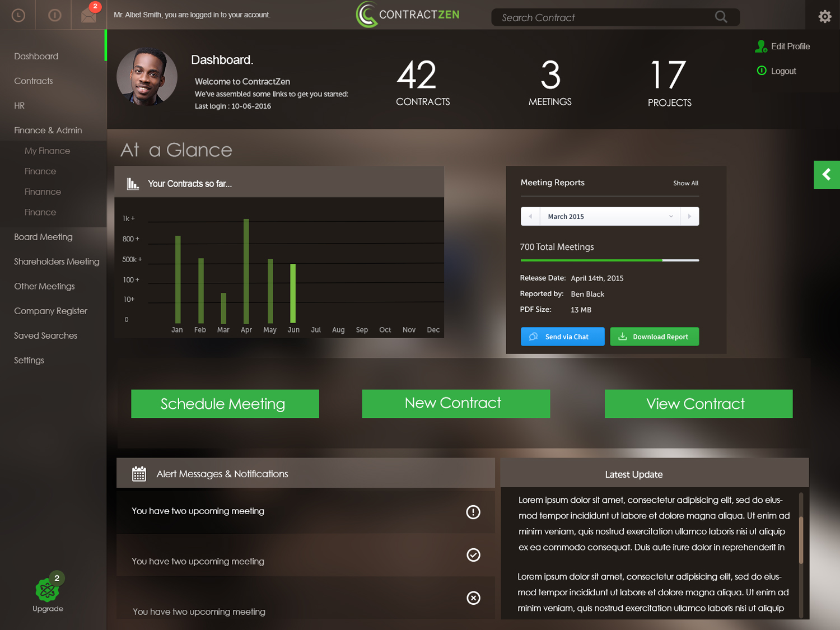
Task: Click the exclamation icon on first alert
Action: click(473, 512)
